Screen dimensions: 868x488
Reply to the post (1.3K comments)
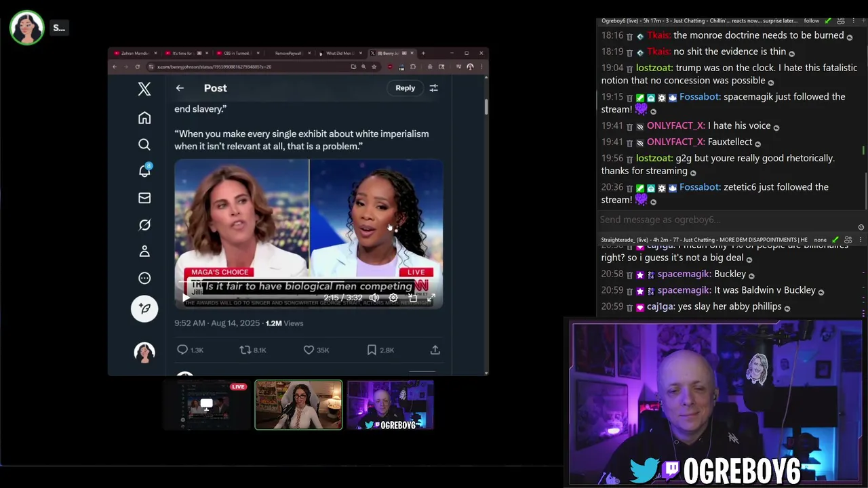[x=190, y=350]
